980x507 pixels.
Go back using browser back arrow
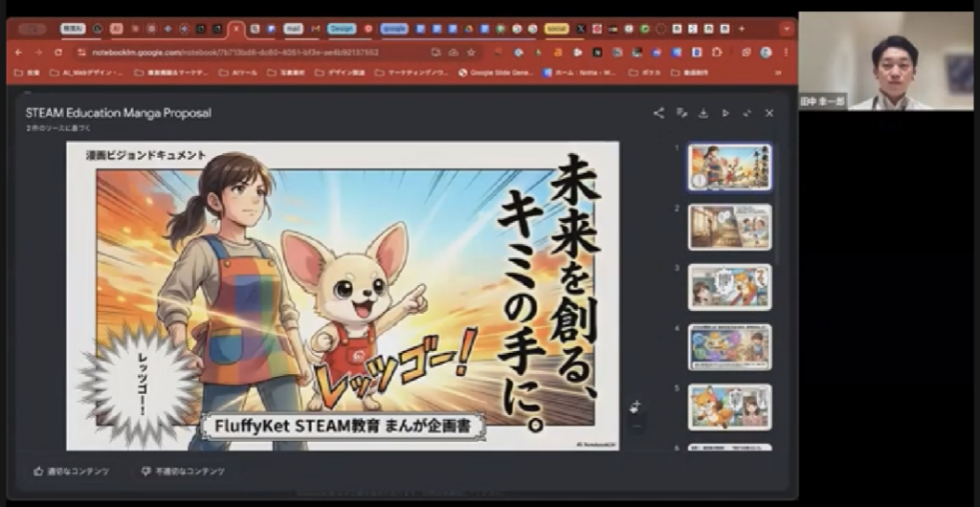pyautogui.click(x=19, y=52)
